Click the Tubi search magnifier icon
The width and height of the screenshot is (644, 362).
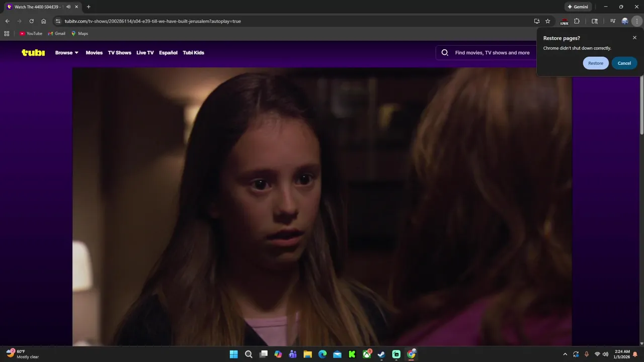(445, 52)
